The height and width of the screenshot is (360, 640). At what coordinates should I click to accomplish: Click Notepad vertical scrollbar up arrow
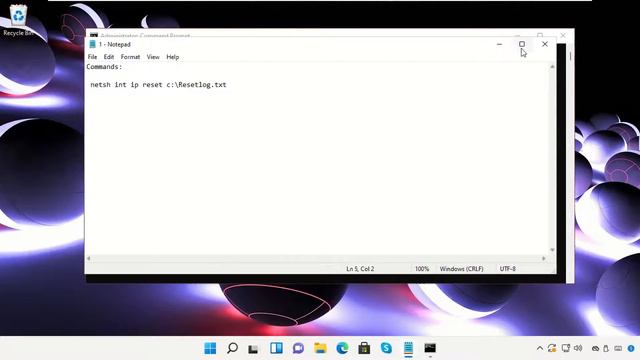(552, 67)
